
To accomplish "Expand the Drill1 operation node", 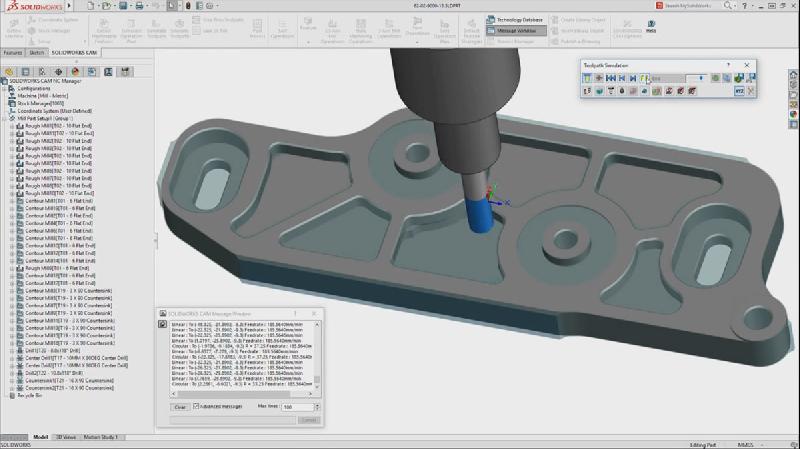I will [12, 351].
